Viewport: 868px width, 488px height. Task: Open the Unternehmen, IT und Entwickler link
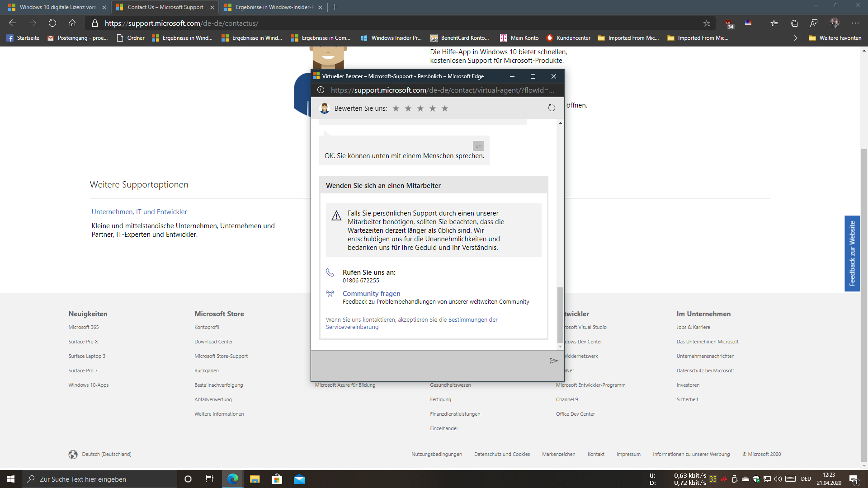point(139,212)
